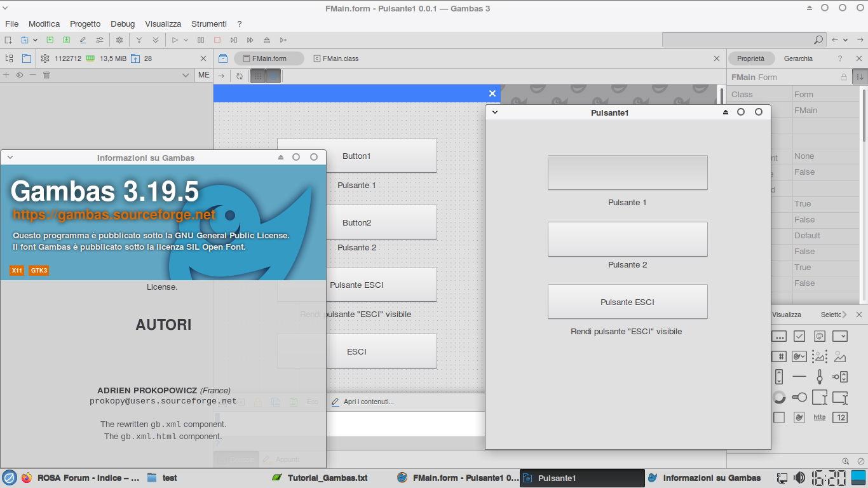Click the new project icon in the toolbar
The height and width of the screenshot is (488, 868).
[8, 40]
